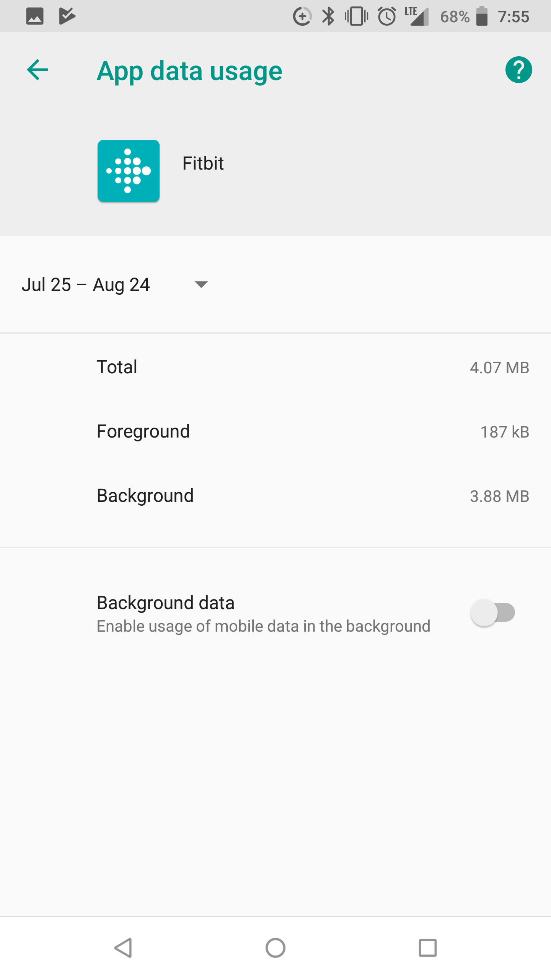Open the help question mark icon
Screen dimensions: 551x980
[x=518, y=70]
